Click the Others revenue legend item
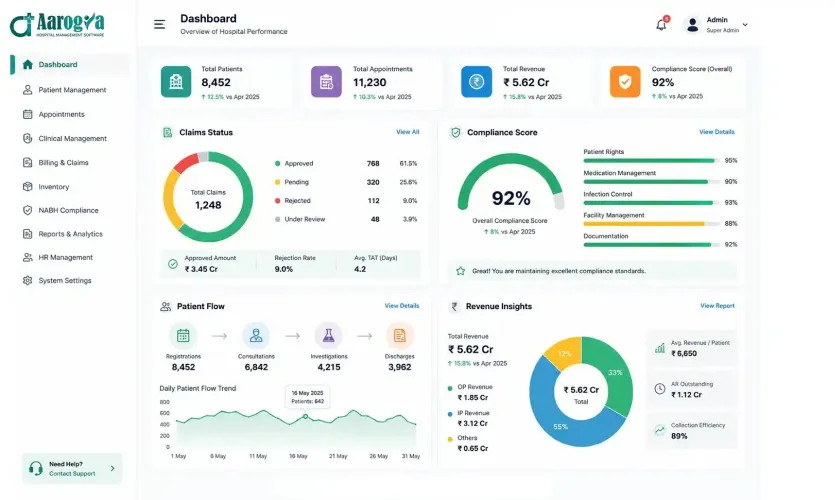835x500 pixels. [468, 443]
